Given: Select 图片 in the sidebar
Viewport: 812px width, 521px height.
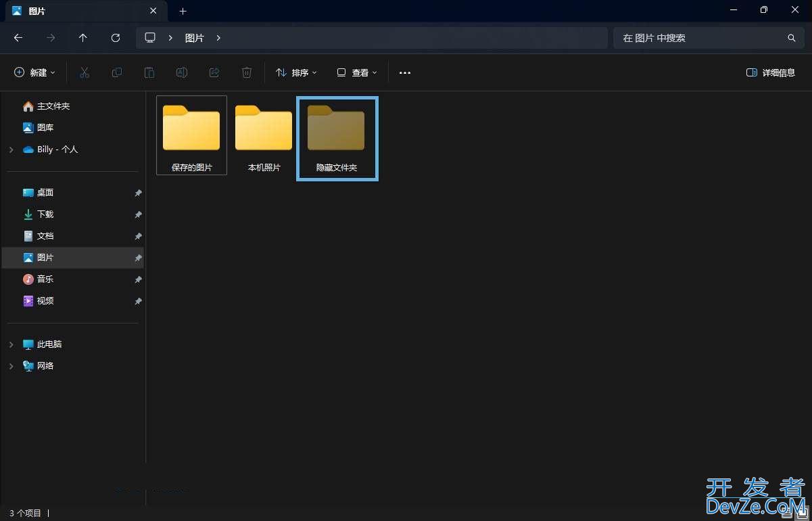Looking at the screenshot, I should 73,257.
